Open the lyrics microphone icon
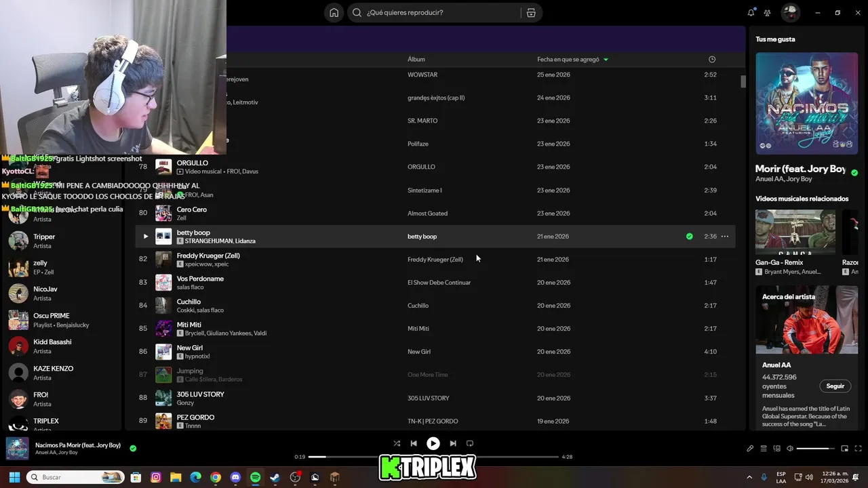 [x=750, y=448]
